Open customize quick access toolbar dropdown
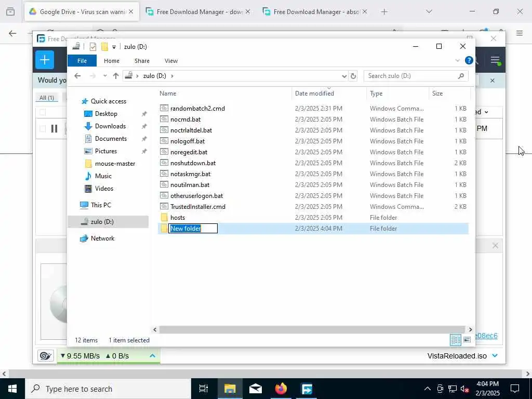The image size is (532, 399). (x=114, y=47)
